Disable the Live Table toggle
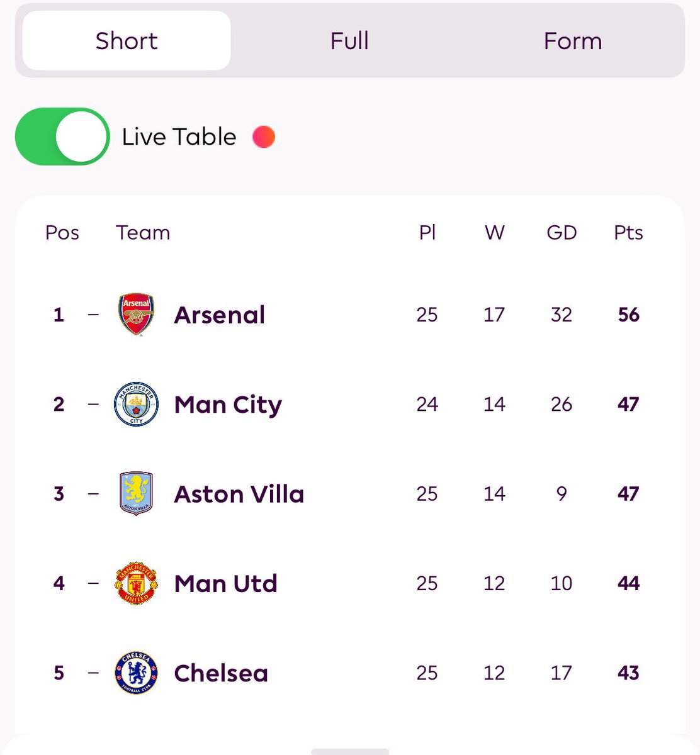The width and height of the screenshot is (700, 755). (x=62, y=137)
